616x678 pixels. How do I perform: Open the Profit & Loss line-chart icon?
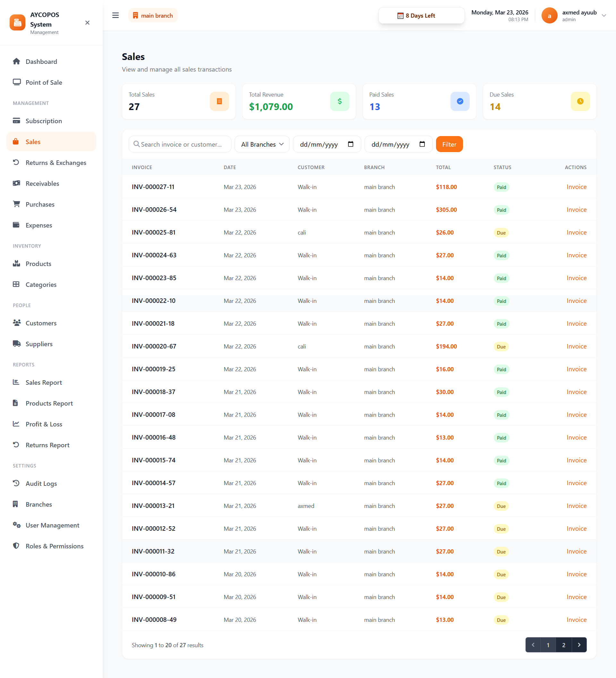point(16,424)
